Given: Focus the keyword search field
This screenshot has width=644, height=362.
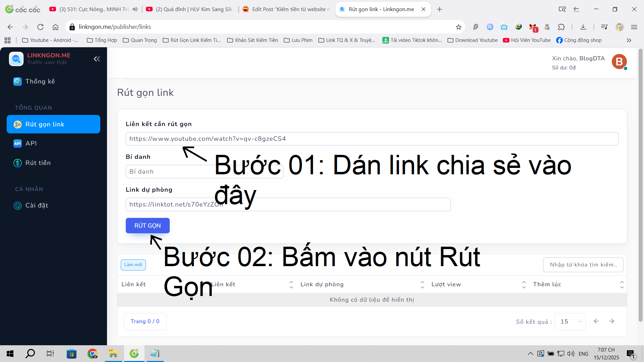Looking at the screenshot, I should [x=583, y=265].
